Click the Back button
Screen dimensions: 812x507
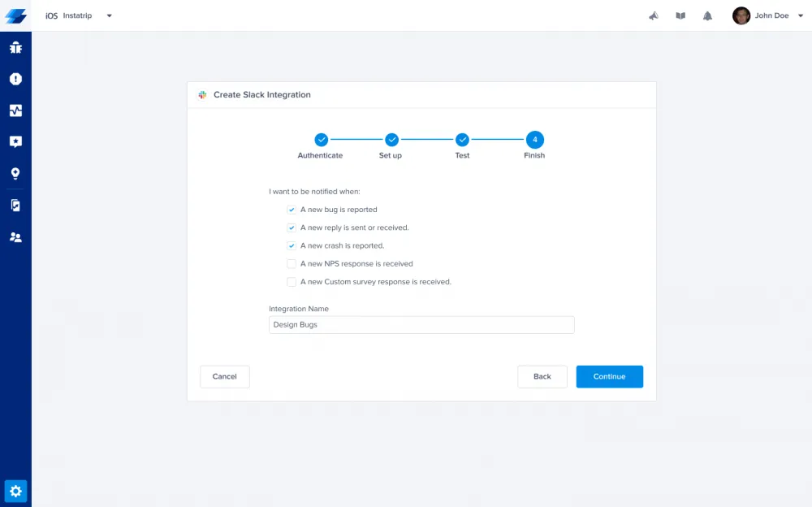(x=542, y=376)
